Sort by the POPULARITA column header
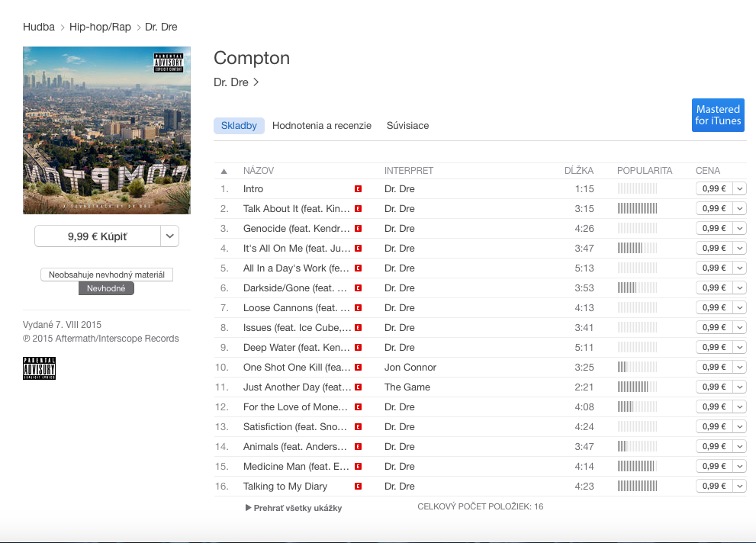 click(645, 171)
